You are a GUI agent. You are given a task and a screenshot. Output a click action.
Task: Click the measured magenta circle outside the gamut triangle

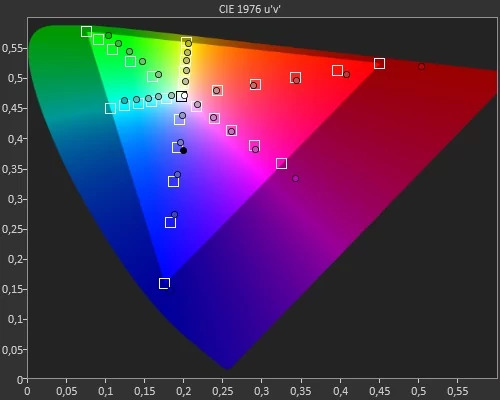pyautogui.click(x=295, y=179)
